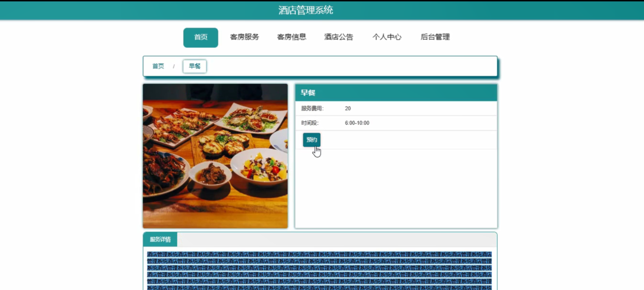Click the 时间段 label
The width and height of the screenshot is (644, 290).
[x=310, y=123]
